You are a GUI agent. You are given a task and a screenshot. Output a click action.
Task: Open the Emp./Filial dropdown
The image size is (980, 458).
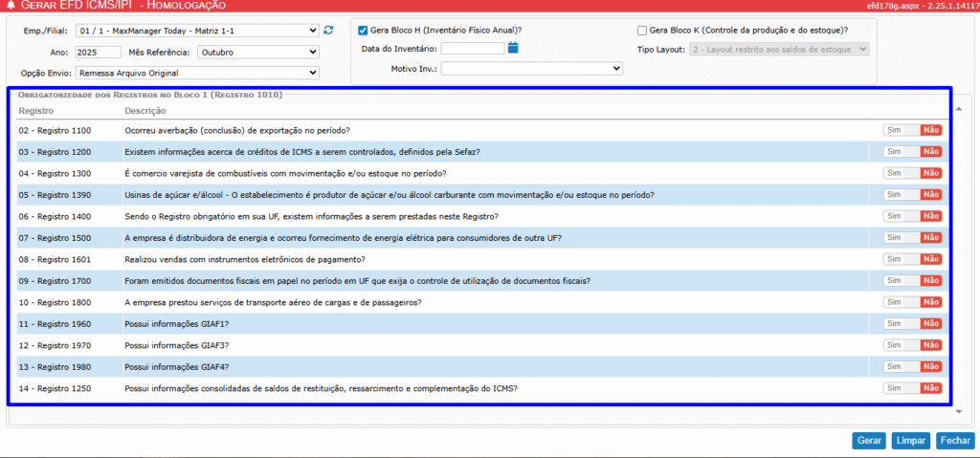coord(199,31)
